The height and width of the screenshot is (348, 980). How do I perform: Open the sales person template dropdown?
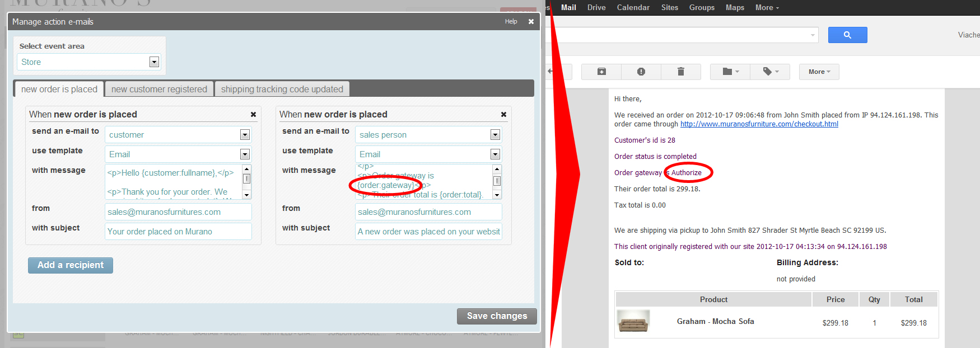495,154
